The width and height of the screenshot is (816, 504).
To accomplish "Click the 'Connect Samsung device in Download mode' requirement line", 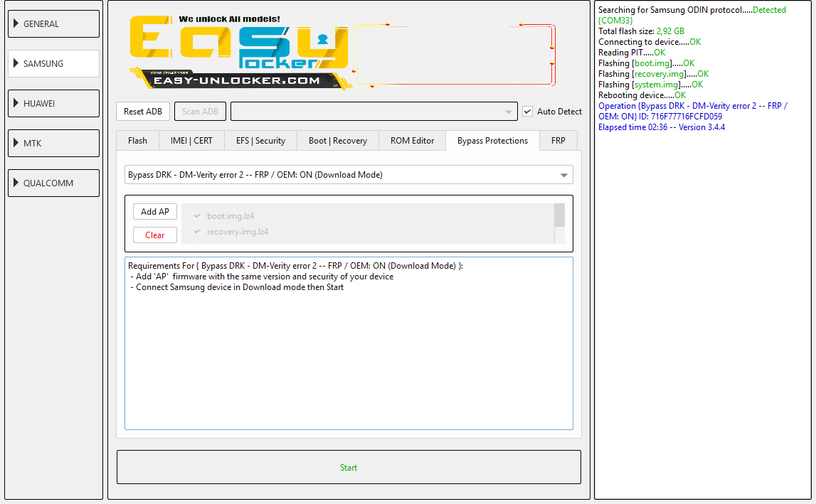I will [238, 287].
